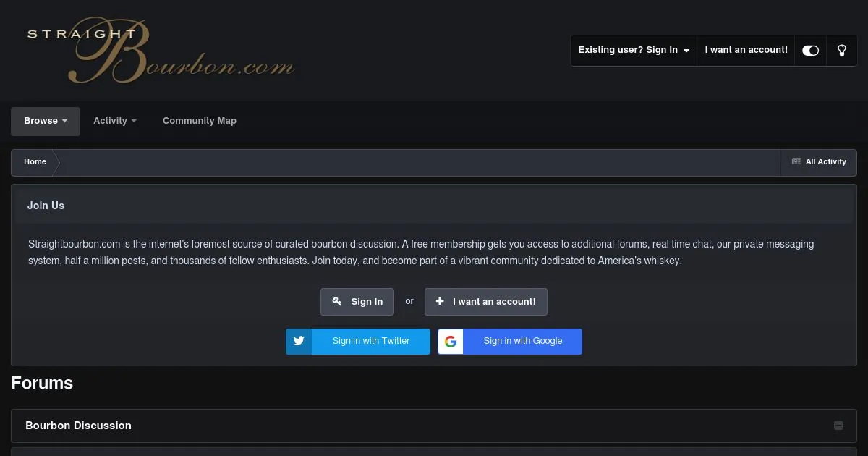Image resolution: width=868 pixels, height=456 pixels.
Task: Open the Existing user Sign In dropdown
Action: point(634,51)
